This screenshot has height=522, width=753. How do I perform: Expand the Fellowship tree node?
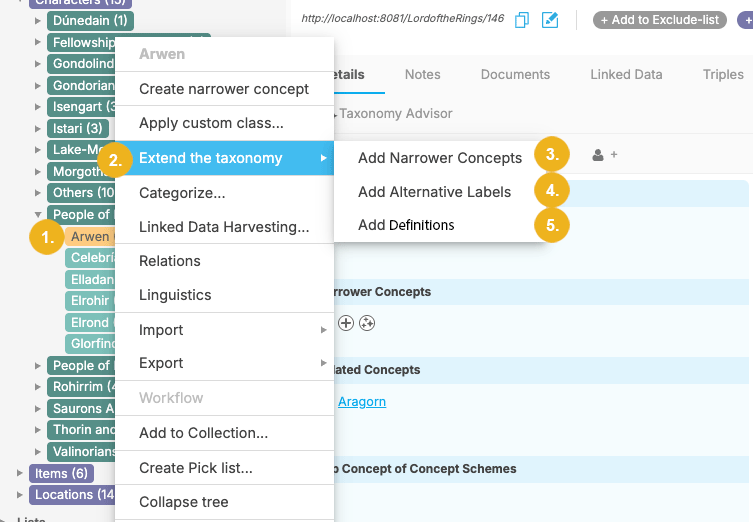pyautogui.click(x=37, y=42)
